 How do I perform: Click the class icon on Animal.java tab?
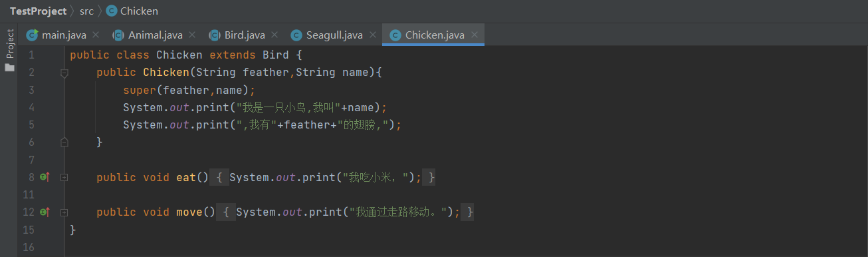118,35
